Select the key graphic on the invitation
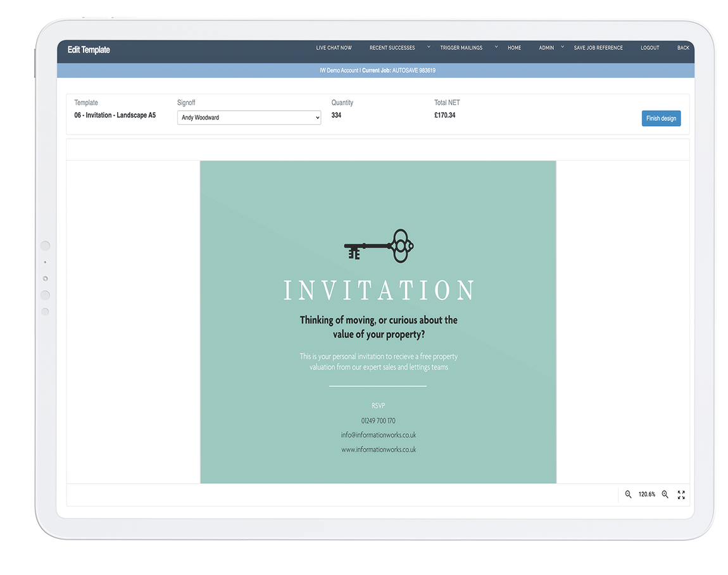The width and height of the screenshot is (728, 575). click(x=379, y=246)
